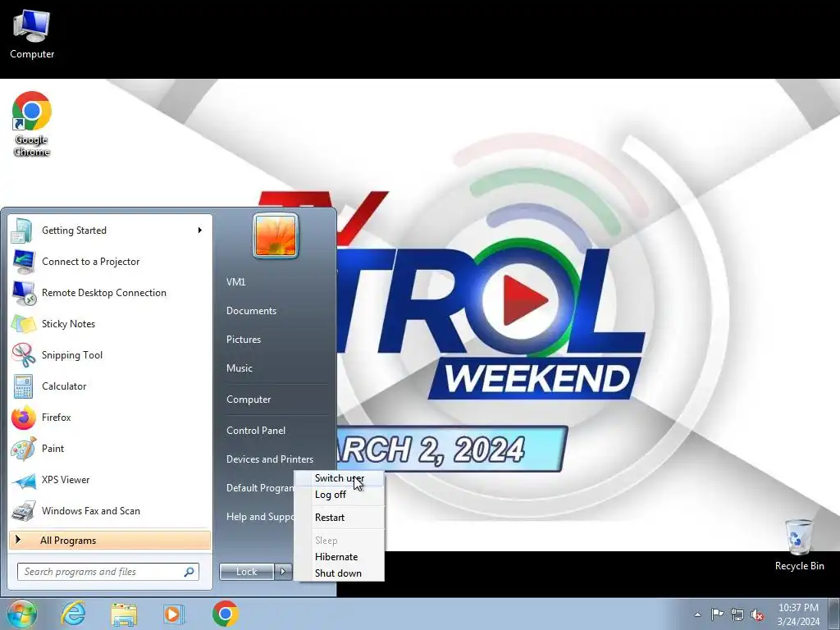Click the Action Center flag icon
Viewport: 840px width, 630px height.
717,614
